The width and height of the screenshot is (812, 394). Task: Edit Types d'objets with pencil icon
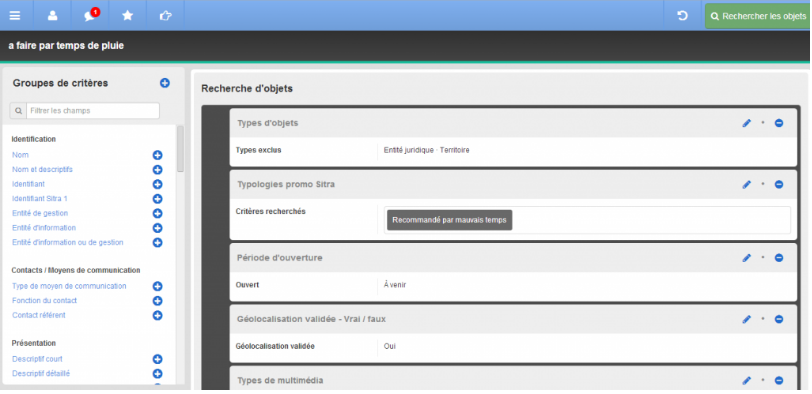click(746, 123)
